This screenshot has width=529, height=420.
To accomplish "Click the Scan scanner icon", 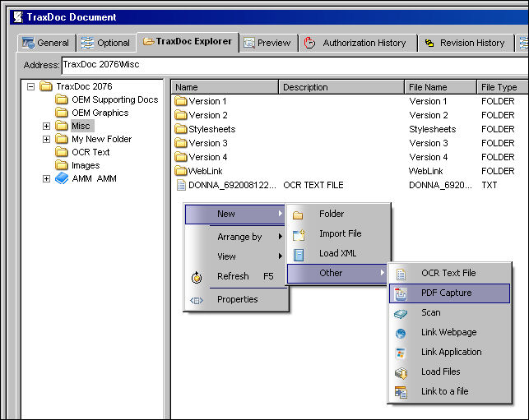I will (x=401, y=314).
